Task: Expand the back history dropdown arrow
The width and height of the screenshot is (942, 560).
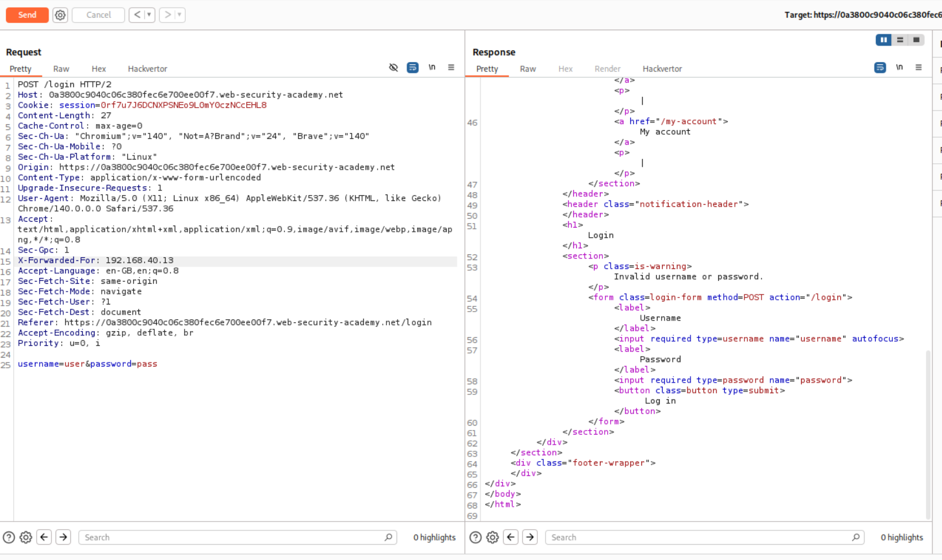Action: [149, 15]
